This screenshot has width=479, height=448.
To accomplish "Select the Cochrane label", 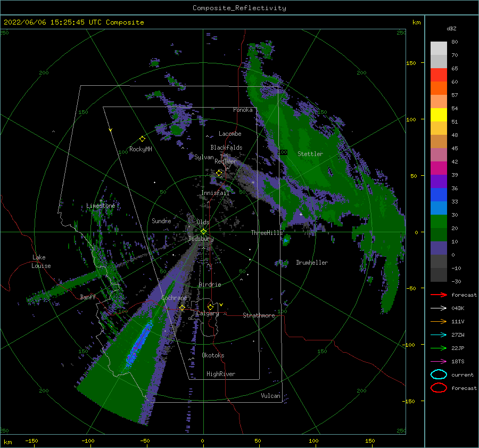I will pyautogui.click(x=174, y=298).
